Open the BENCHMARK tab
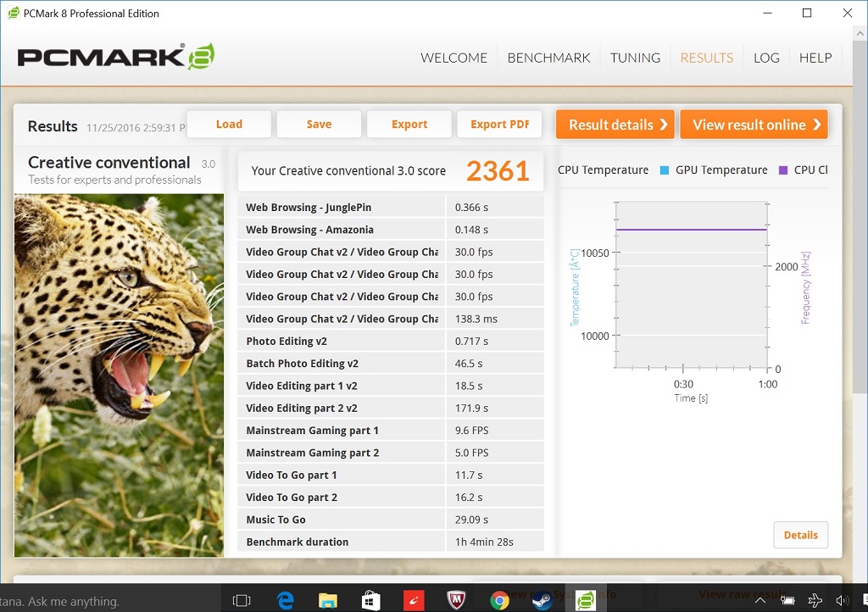This screenshot has height=612, width=868. pyautogui.click(x=548, y=58)
